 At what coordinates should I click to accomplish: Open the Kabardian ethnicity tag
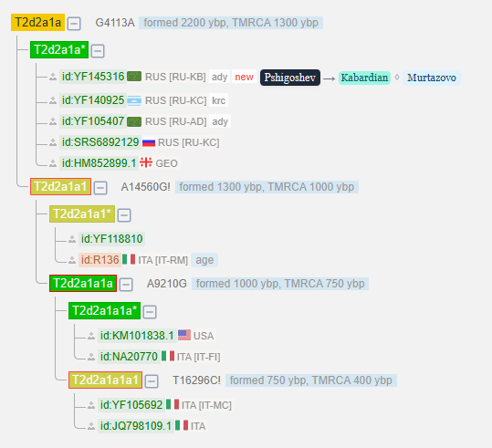coord(364,78)
